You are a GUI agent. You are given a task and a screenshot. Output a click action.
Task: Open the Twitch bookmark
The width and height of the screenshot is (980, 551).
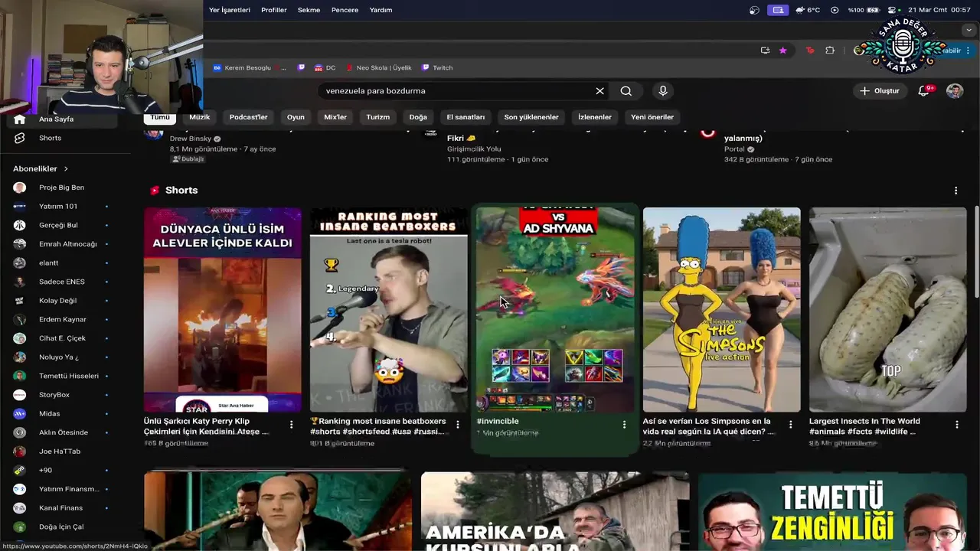437,68
